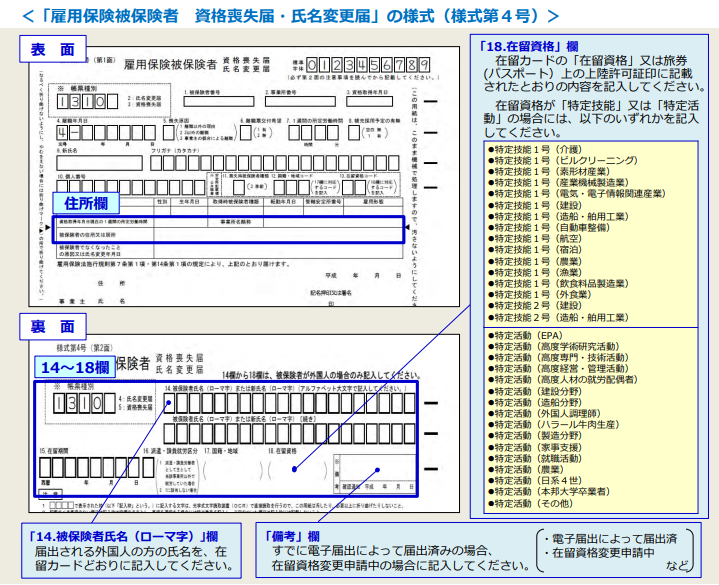Screen dimensions: 719x585
Task: Click the 2.事業所番号 input box
Action: [300, 101]
